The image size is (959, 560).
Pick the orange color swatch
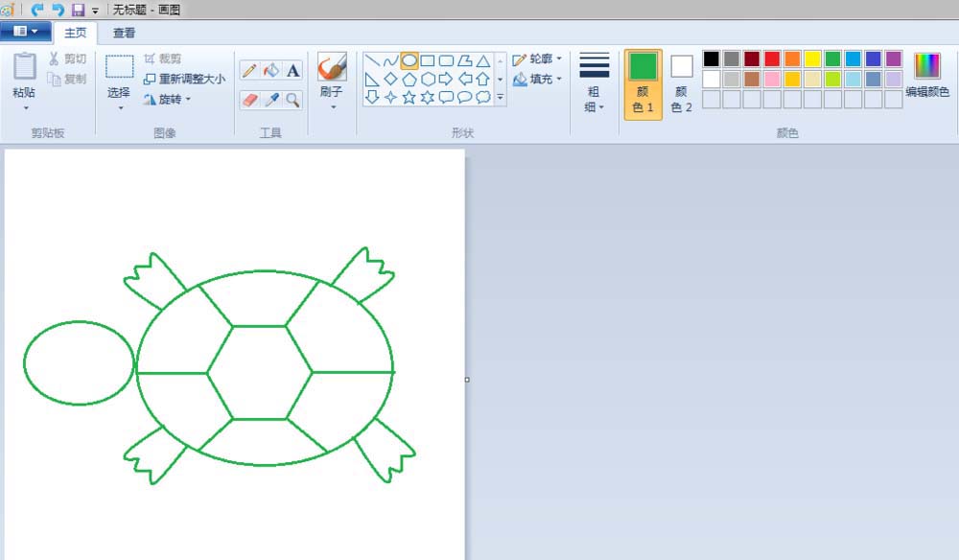click(x=792, y=58)
